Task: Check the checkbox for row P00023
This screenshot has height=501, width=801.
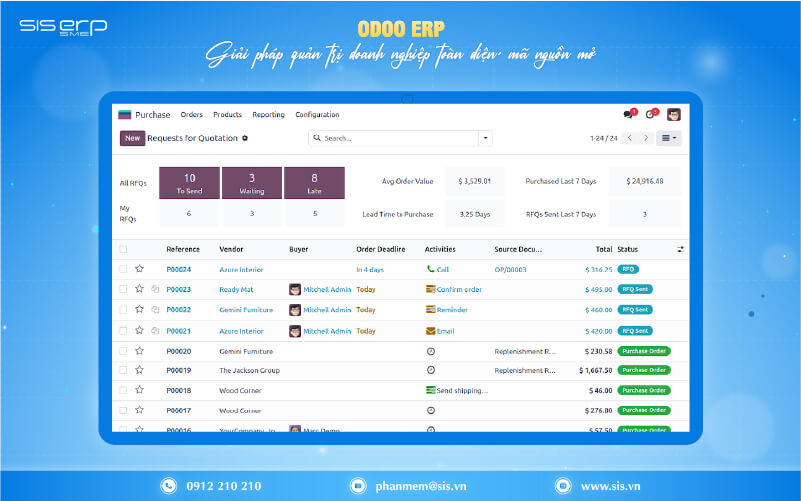Action: click(123, 289)
